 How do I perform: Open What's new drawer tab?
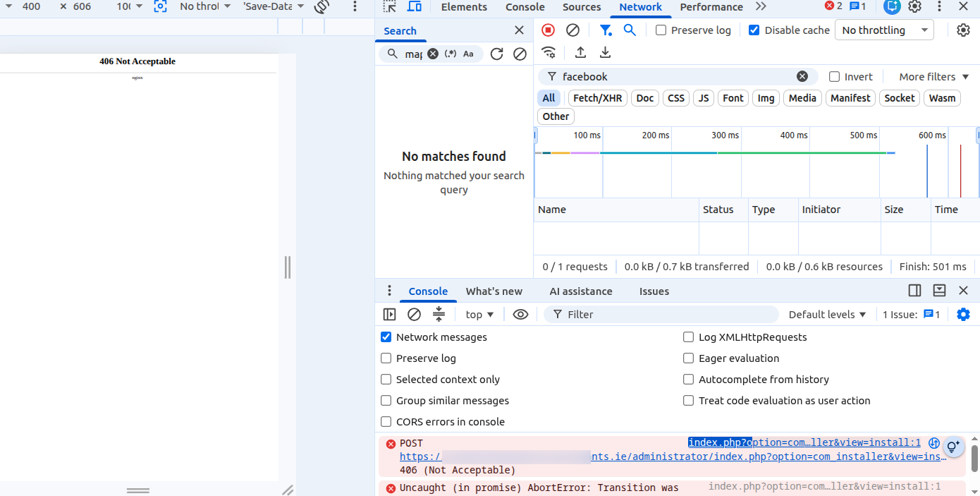pyautogui.click(x=494, y=291)
